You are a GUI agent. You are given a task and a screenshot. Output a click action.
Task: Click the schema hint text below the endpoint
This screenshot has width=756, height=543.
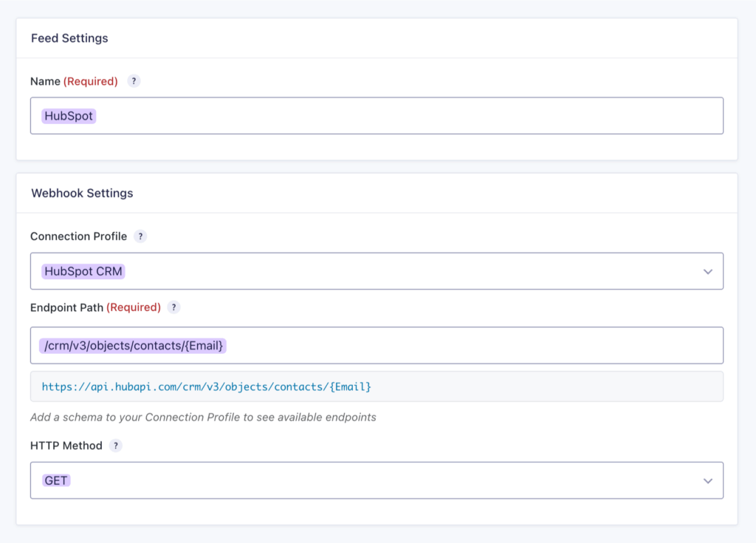coord(203,417)
